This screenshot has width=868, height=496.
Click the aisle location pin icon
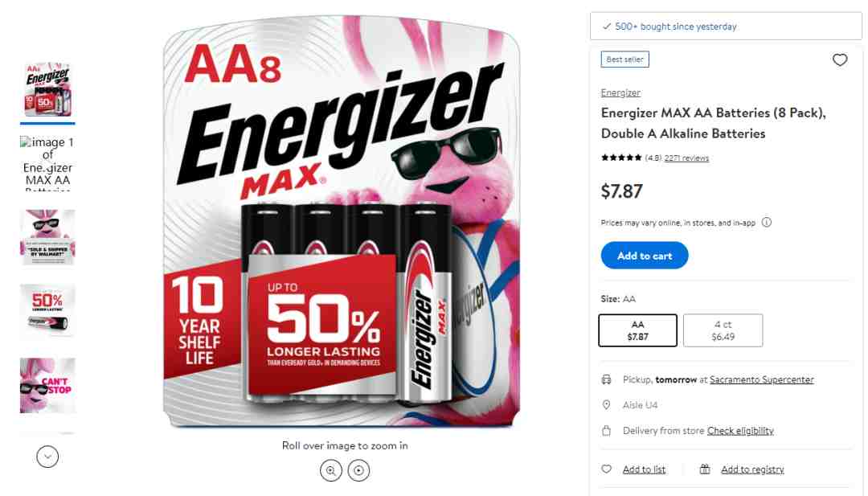607,405
